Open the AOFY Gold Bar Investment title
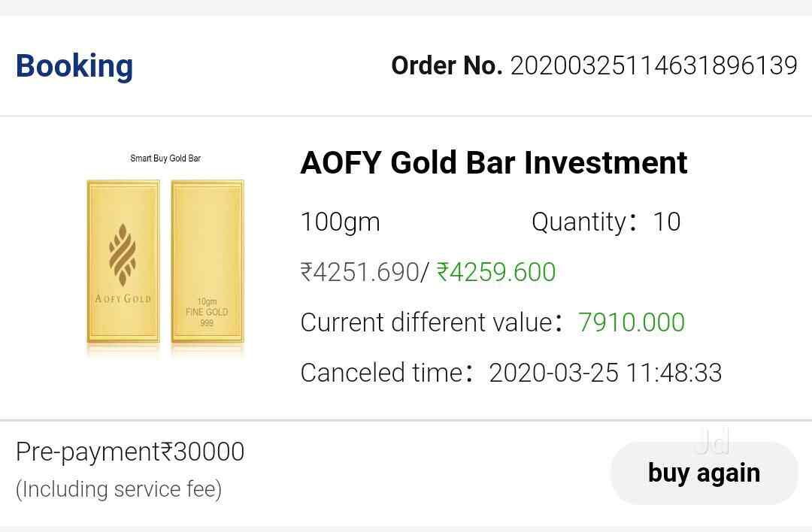812x532 pixels. [x=493, y=163]
